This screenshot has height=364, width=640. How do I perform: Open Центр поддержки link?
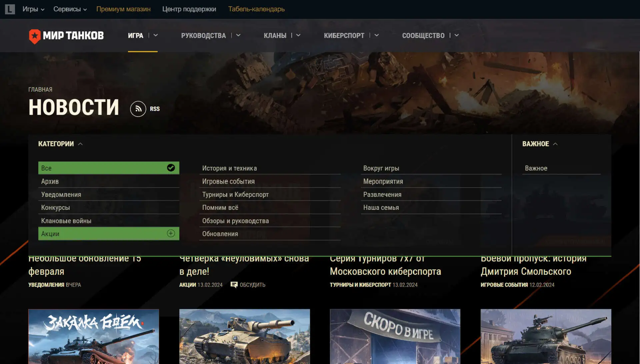coord(189,9)
